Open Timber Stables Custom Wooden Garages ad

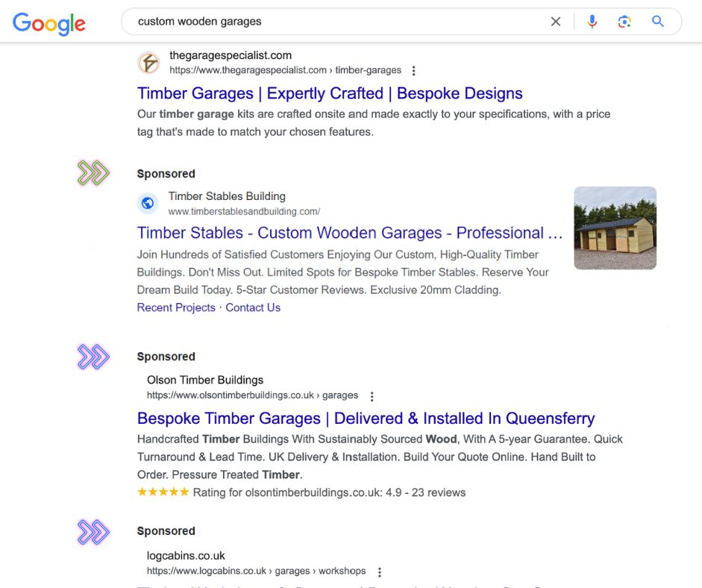pos(350,233)
